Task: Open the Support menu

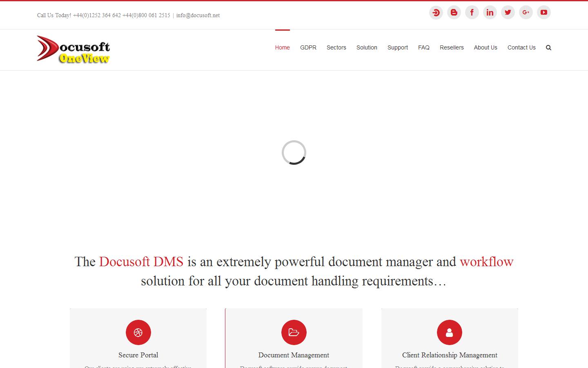Action: click(398, 47)
